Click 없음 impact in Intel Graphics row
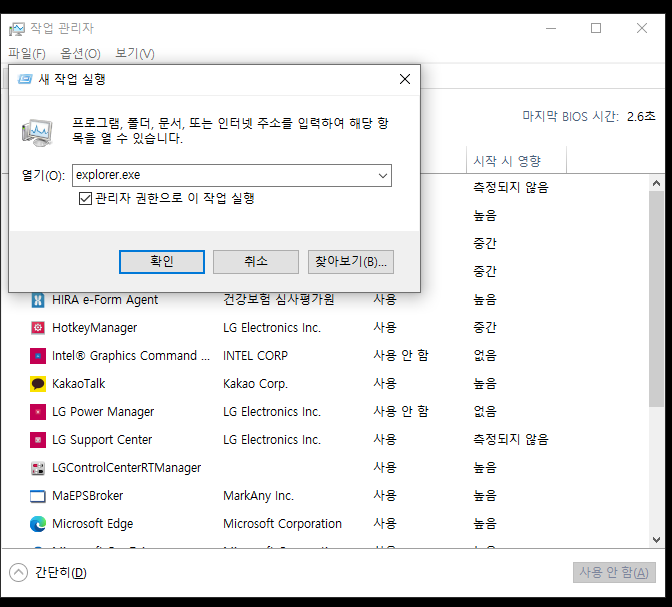Image resolution: width=672 pixels, height=607 pixels. pyautogui.click(x=485, y=356)
